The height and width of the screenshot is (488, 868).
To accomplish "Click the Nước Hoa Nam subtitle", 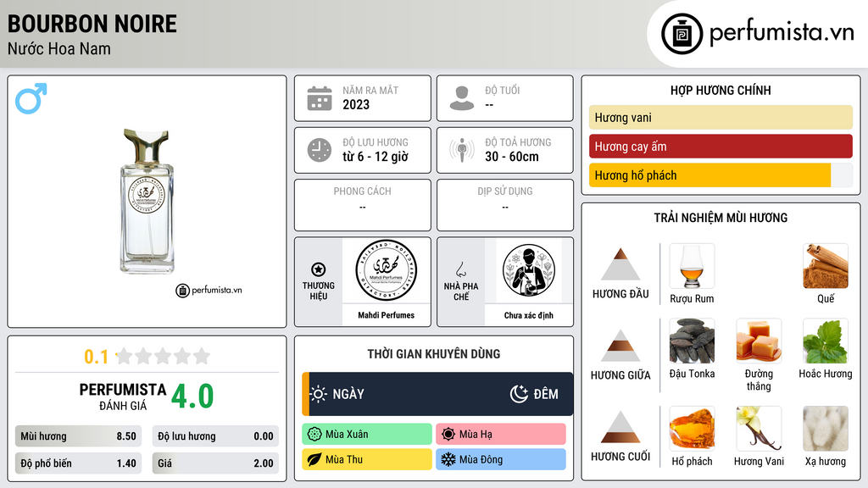I will point(58,48).
